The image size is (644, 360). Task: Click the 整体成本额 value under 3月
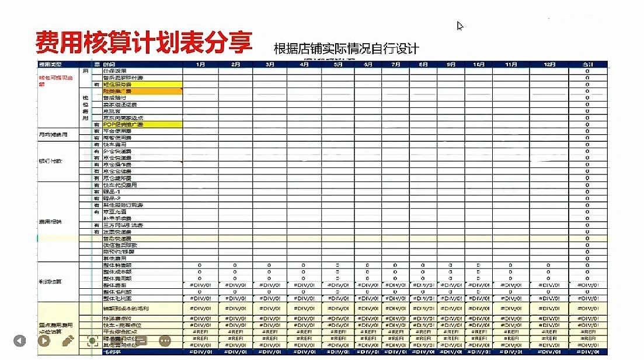point(270,272)
